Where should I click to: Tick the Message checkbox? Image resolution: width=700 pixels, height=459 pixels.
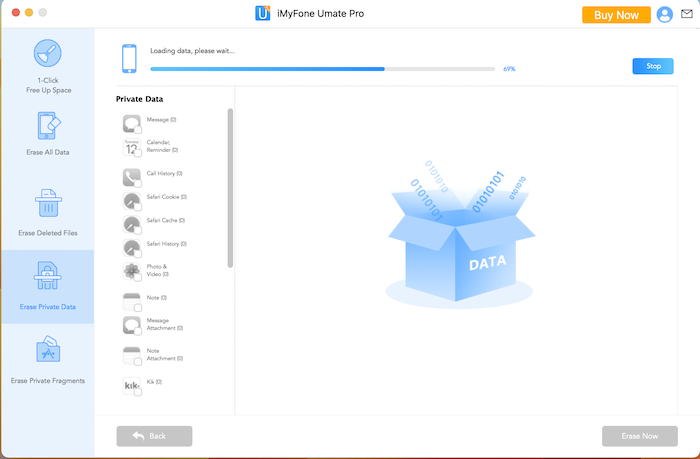tap(138, 129)
